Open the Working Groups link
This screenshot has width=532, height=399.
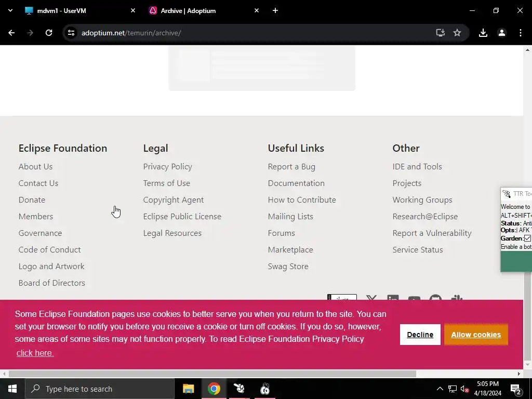pyautogui.click(x=422, y=200)
